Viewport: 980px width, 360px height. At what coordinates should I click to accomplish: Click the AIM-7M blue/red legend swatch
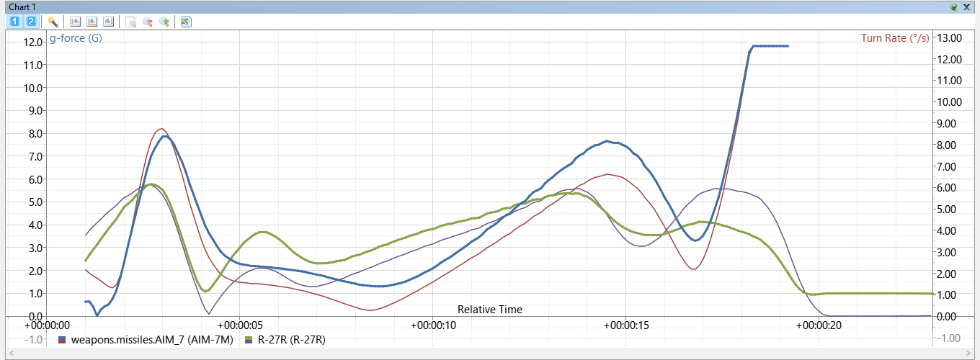[63, 339]
